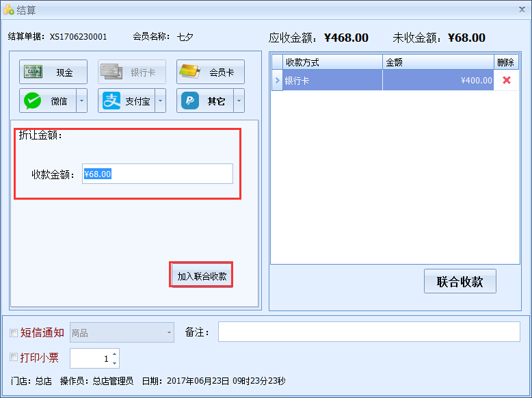Close the settlement (结算) window
Screen dimensions: 532x398
522,9
